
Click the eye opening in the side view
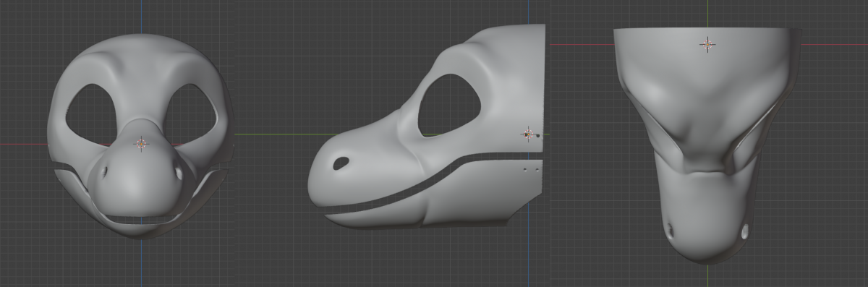[449, 105]
